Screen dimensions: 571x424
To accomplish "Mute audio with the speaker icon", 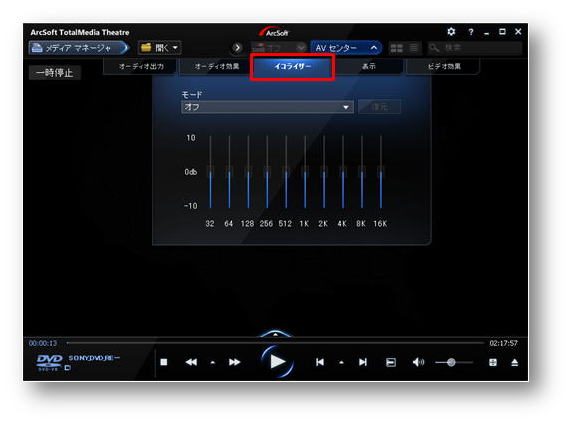I will click(x=418, y=362).
